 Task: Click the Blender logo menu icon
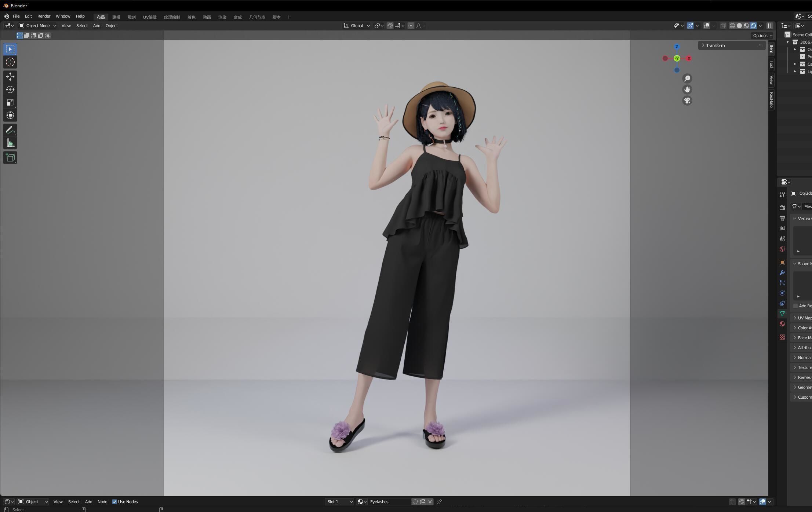(x=6, y=16)
